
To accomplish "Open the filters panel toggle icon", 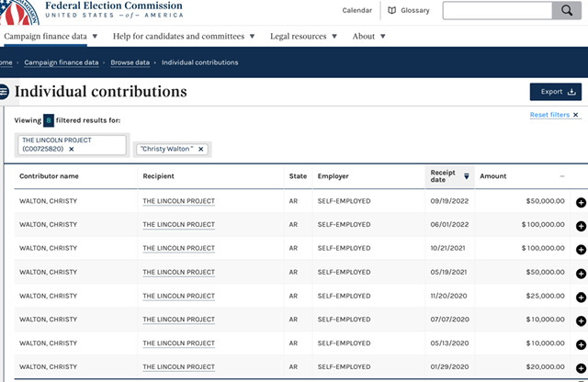I will (4, 92).
